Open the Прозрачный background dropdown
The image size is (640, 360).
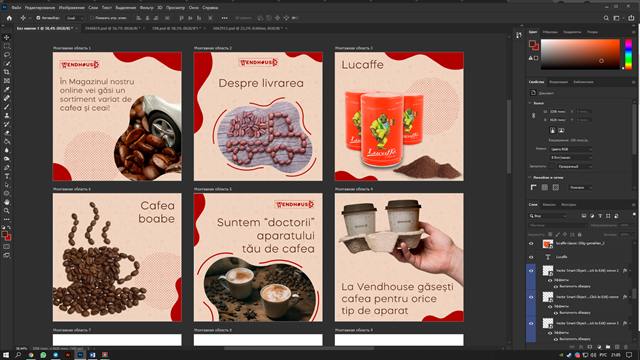coord(574,167)
